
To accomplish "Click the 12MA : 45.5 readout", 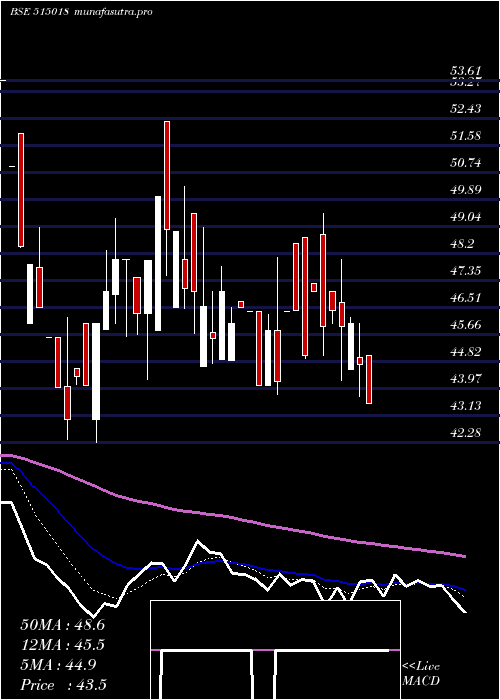I will pyautogui.click(x=62, y=645).
